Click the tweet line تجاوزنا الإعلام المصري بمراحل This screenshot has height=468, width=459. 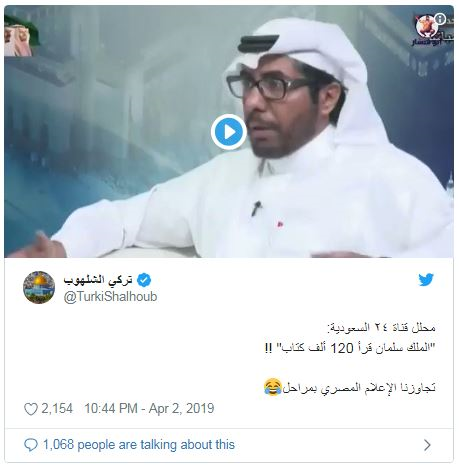(359, 387)
